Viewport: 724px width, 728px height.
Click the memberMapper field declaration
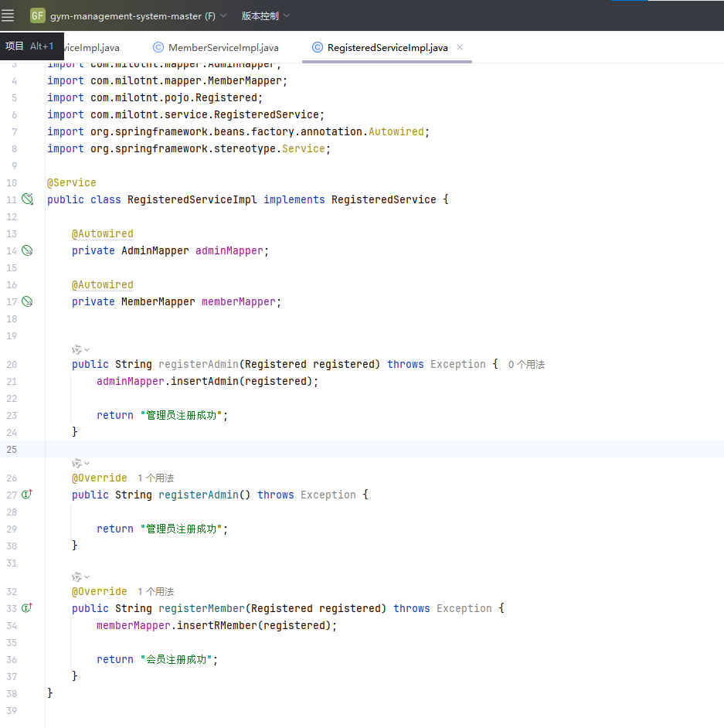[239, 301]
